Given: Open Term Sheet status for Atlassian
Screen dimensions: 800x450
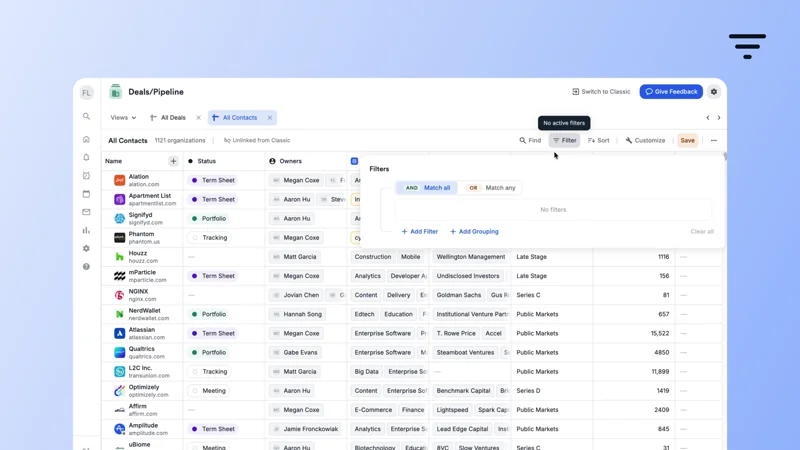Looking at the screenshot, I should click(213, 333).
